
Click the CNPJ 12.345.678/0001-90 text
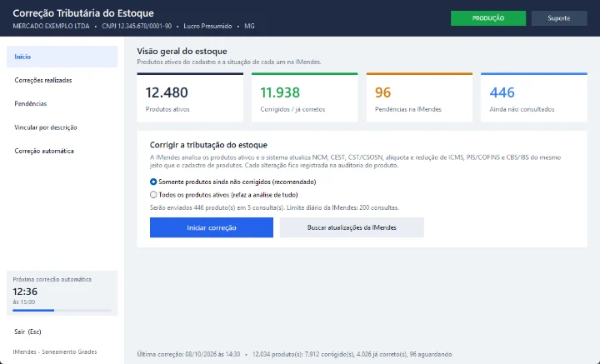[x=137, y=26]
